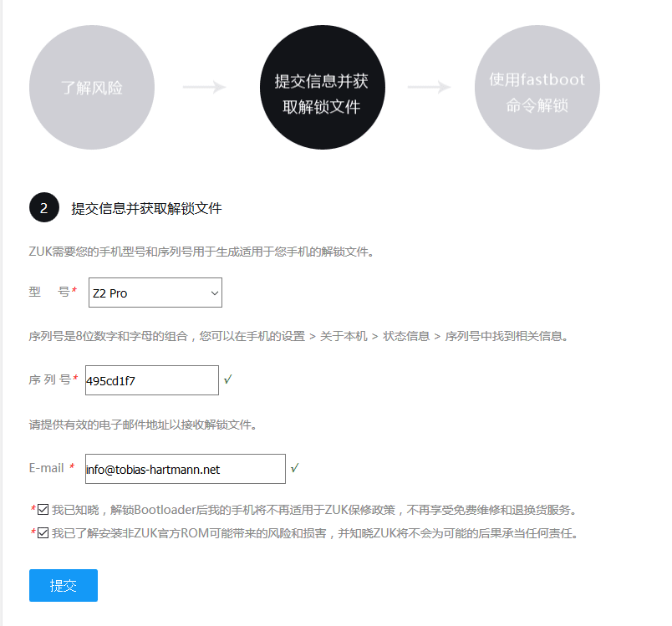Uncheck the ZUK warranty policy acknowledgment checkbox
The height and width of the screenshot is (626, 672).
tap(43, 510)
